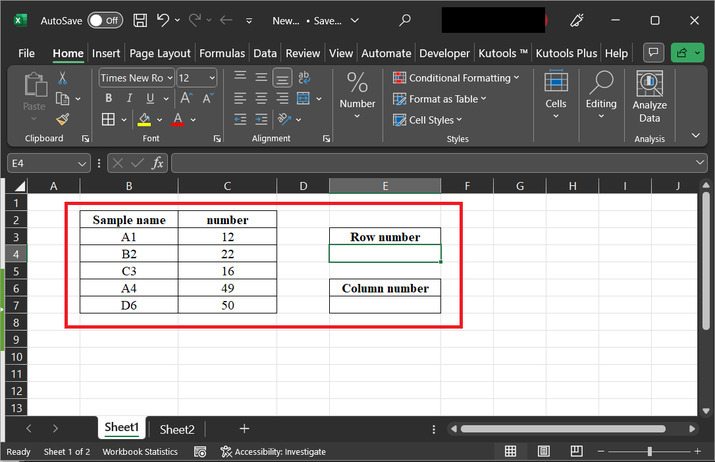Click Workbook Statistics in status bar
The height and width of the screenshot is (462, 715).
[x=140, y=452]
